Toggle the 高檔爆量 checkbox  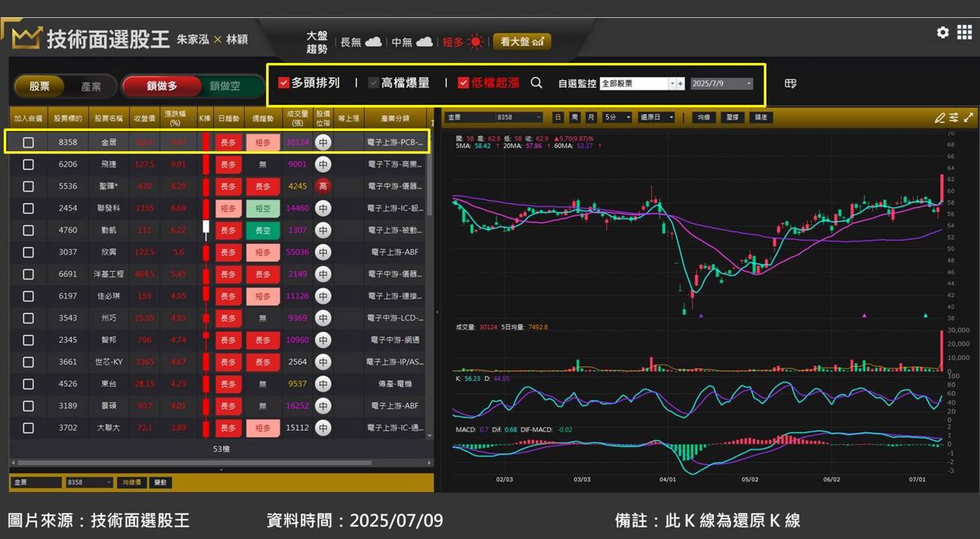coord(373,83)
